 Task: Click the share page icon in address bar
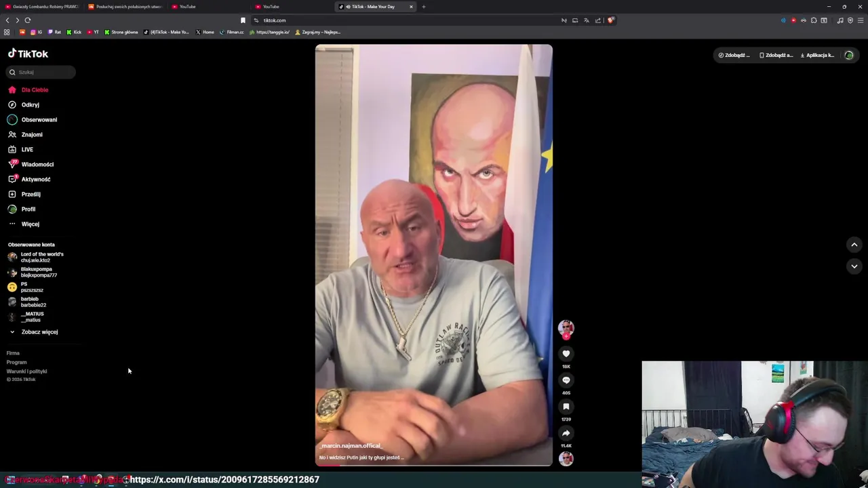[598, 20]
